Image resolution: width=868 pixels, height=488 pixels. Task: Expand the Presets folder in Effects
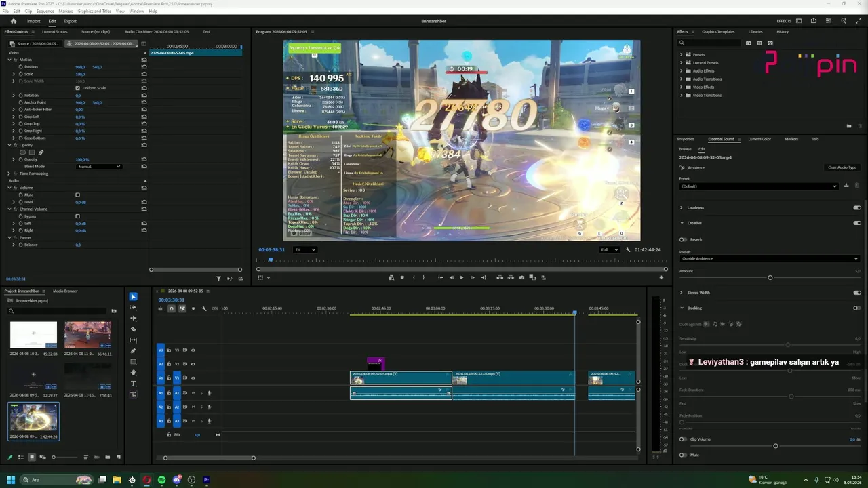click(682, 54)
